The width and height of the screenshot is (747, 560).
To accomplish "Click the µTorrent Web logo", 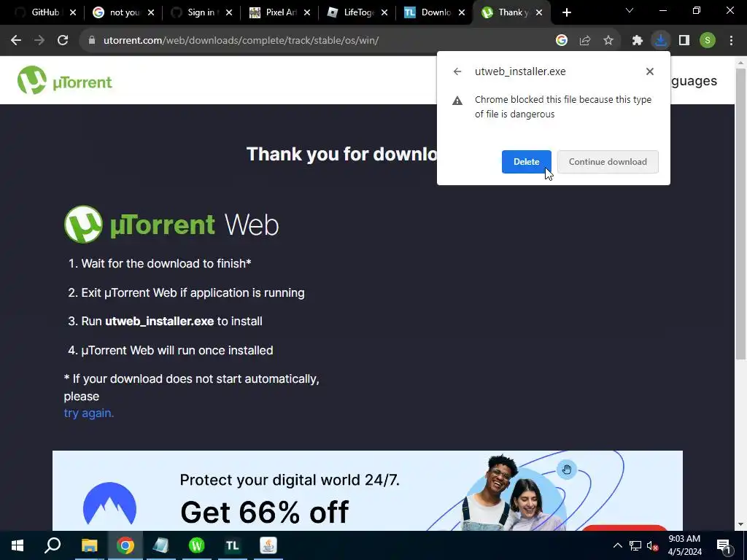I will 171,225.
